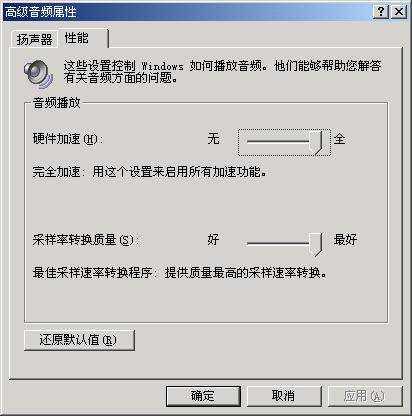Viewport: 412px width, 416px height.
Task: Close the 高级音频属性 dialog
Action: pyautogui.click(x=399, y=12)
